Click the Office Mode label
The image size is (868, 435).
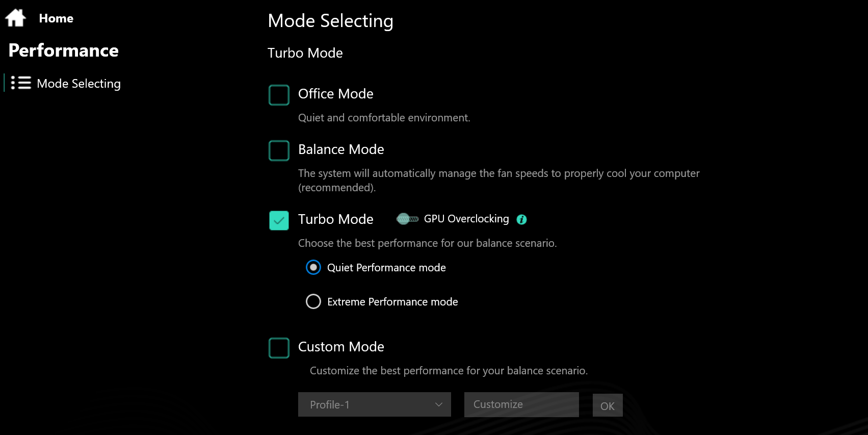tap(335, 94)
